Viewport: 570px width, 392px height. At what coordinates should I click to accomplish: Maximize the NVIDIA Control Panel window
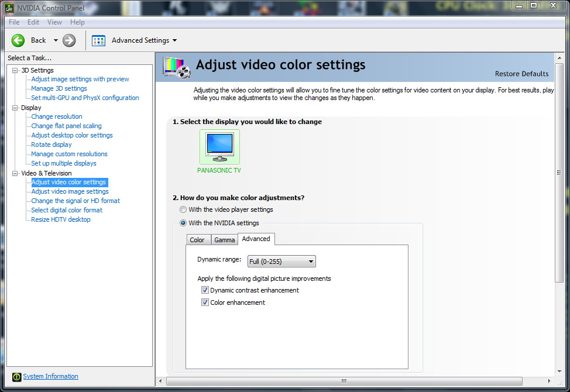coord(534,5)
